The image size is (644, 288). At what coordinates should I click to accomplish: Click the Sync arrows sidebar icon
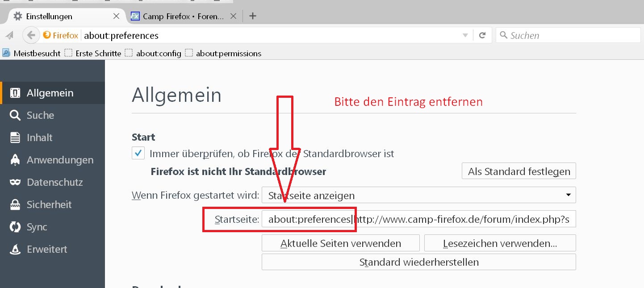[x=15, y=227]
